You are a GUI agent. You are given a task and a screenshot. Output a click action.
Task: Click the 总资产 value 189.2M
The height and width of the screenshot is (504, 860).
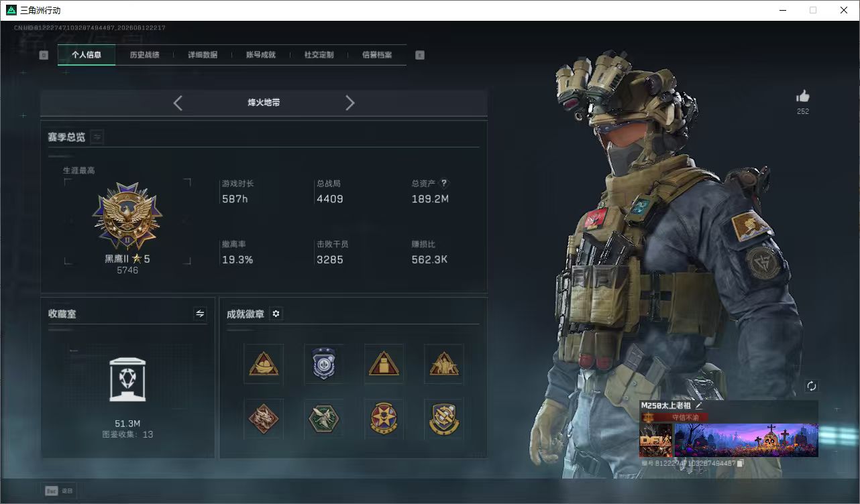[430, 199]
